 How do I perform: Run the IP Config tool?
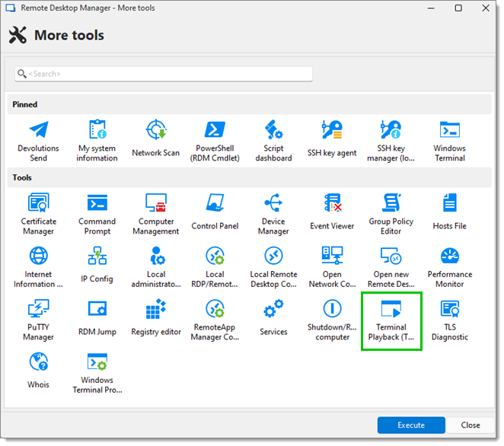coord(97,266)
